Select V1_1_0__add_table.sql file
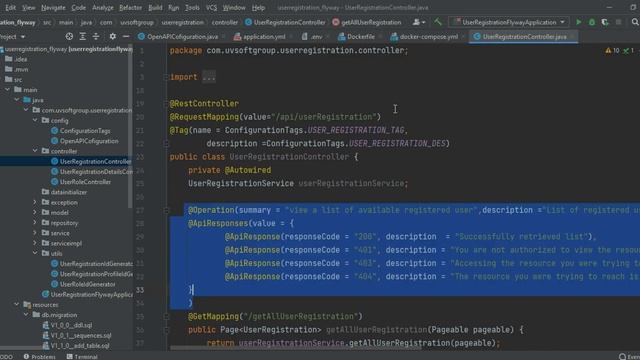The image size is (640, 360). [x=80, y=346]
